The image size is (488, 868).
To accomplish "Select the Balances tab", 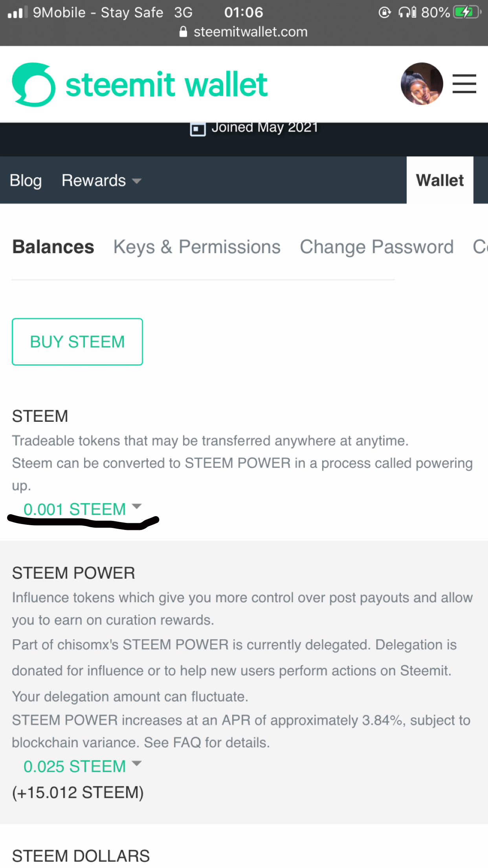I will 53,247.
